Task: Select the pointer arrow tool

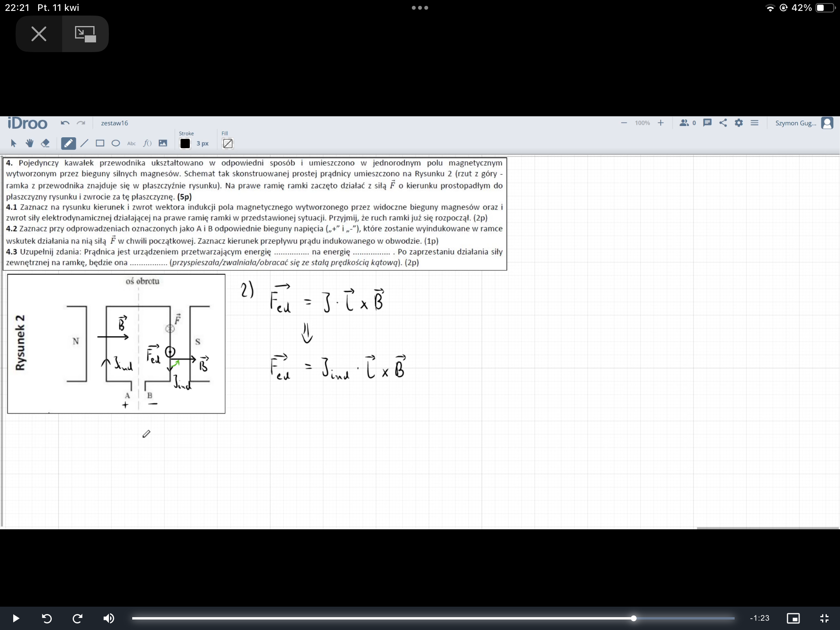Action: tap(14, 143)
